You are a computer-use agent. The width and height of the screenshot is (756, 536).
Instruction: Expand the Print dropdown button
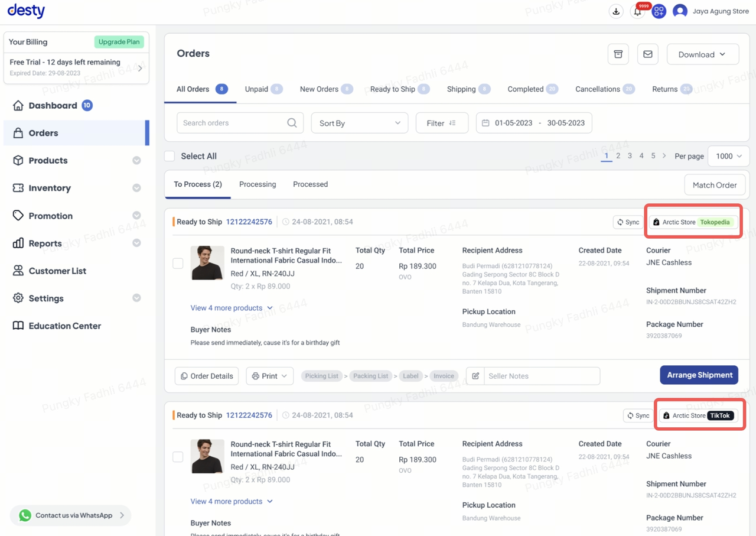tap(269, 376)
